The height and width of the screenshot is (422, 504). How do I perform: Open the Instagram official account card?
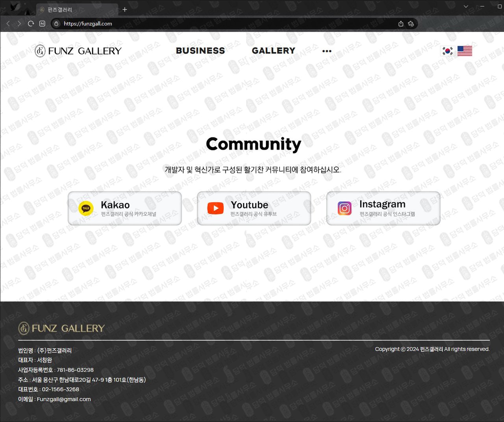pyautogui.click(x=384, y=208)
